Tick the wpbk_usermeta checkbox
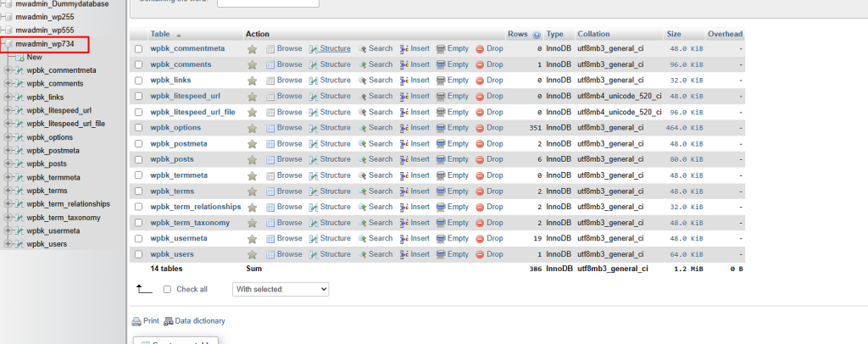The width and height of the screenshot is (868, 344). tap(138, 239)
